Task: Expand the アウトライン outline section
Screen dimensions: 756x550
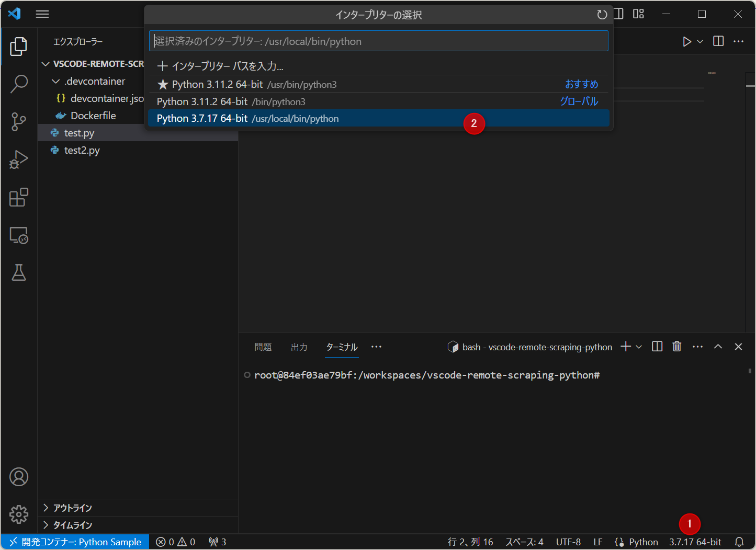Action: pos(138,508)
